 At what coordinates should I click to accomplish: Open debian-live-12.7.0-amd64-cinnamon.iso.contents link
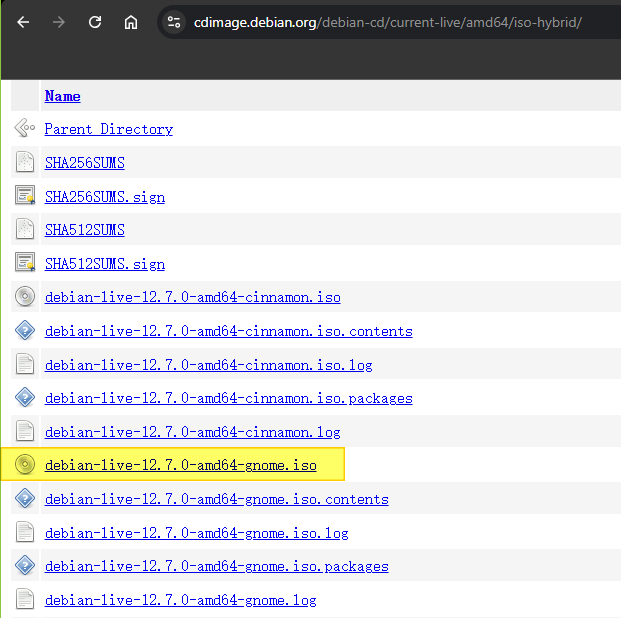pyautogui.click(x=229, y=331)
